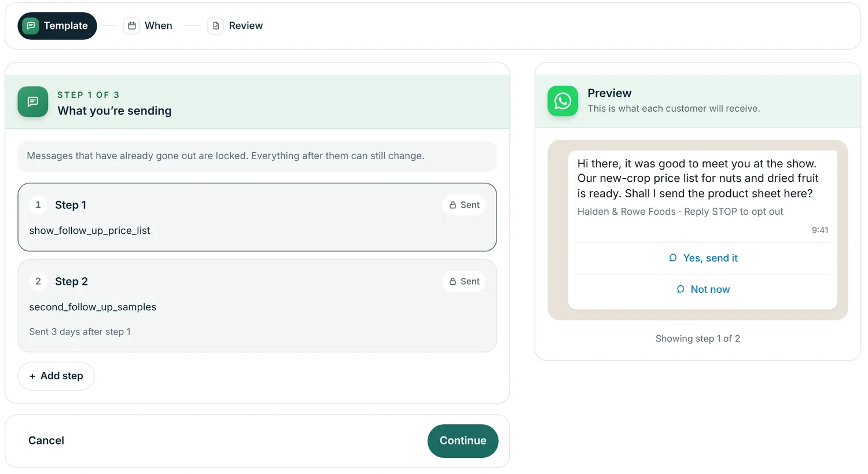Click the plus icon on Add step
Image resolution: width=868 pixels, height=474 pixels.
pos(32,376)
